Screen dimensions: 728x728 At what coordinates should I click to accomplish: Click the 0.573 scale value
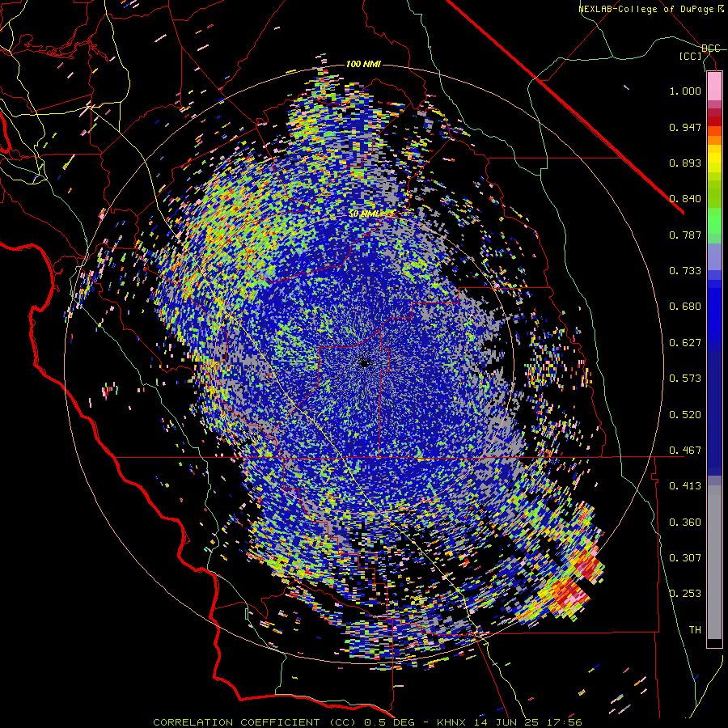[685, 379]
